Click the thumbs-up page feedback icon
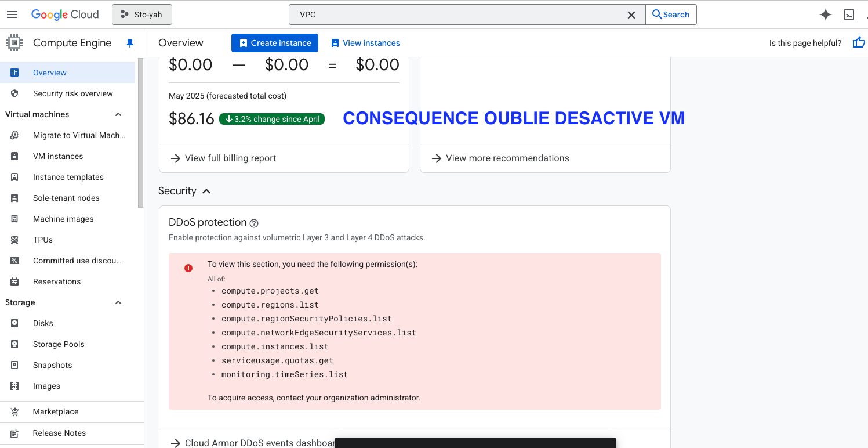 859,42
